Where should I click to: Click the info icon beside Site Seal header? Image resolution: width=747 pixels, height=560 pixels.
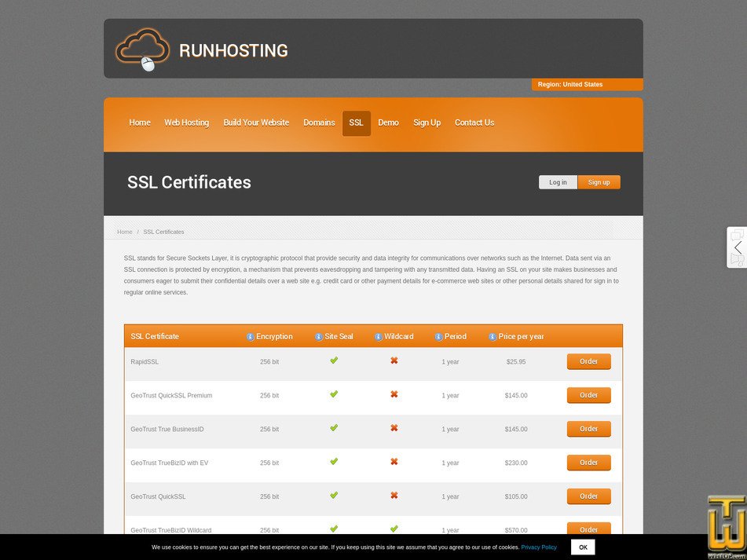[x=320, y=336]
